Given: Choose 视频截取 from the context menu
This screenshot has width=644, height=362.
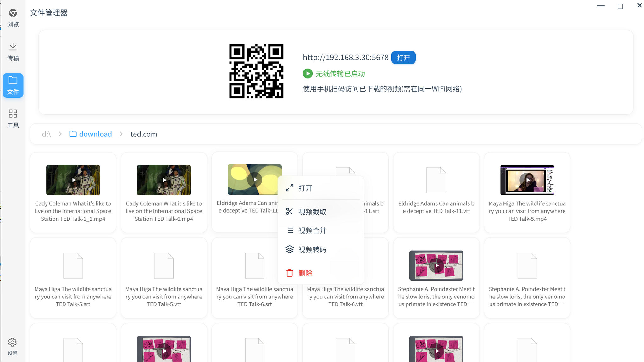Looking at the screenshot, I should pos(321,212).
